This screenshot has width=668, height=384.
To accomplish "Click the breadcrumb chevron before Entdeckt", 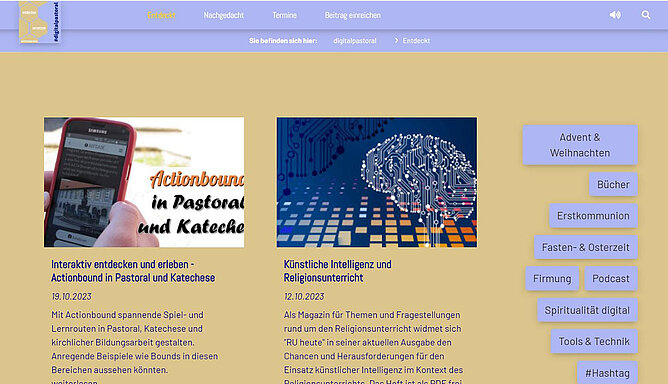I will (396, 40).
